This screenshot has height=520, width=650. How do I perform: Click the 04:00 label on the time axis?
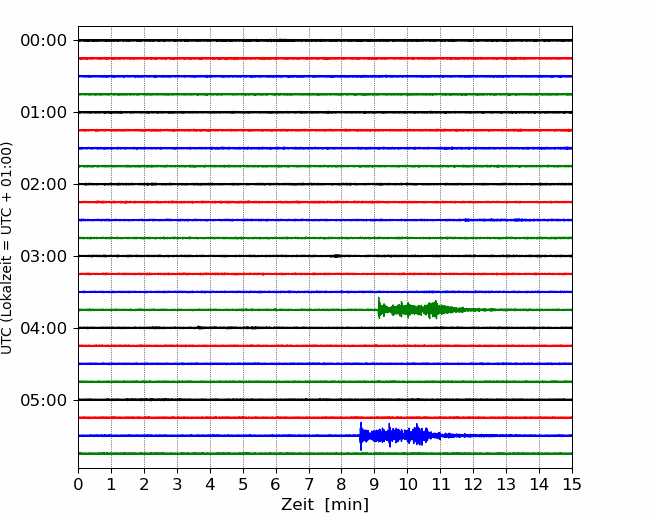[44, 328]
